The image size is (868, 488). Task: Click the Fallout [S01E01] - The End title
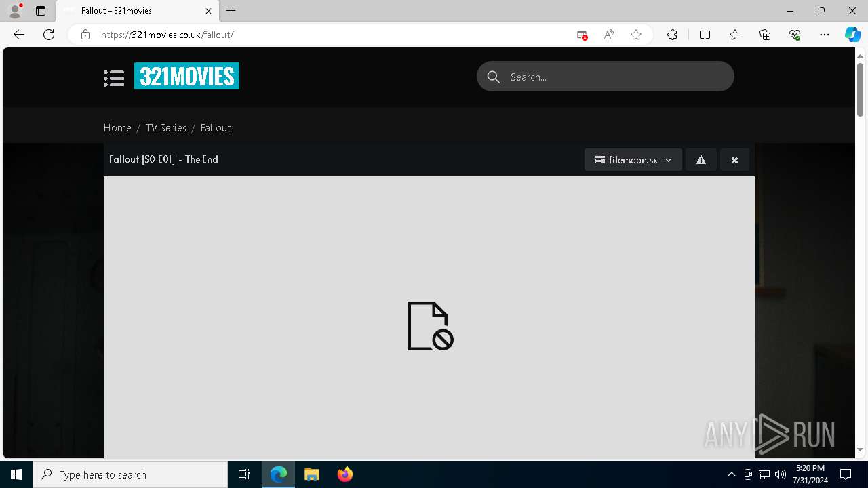pos(163,159)
